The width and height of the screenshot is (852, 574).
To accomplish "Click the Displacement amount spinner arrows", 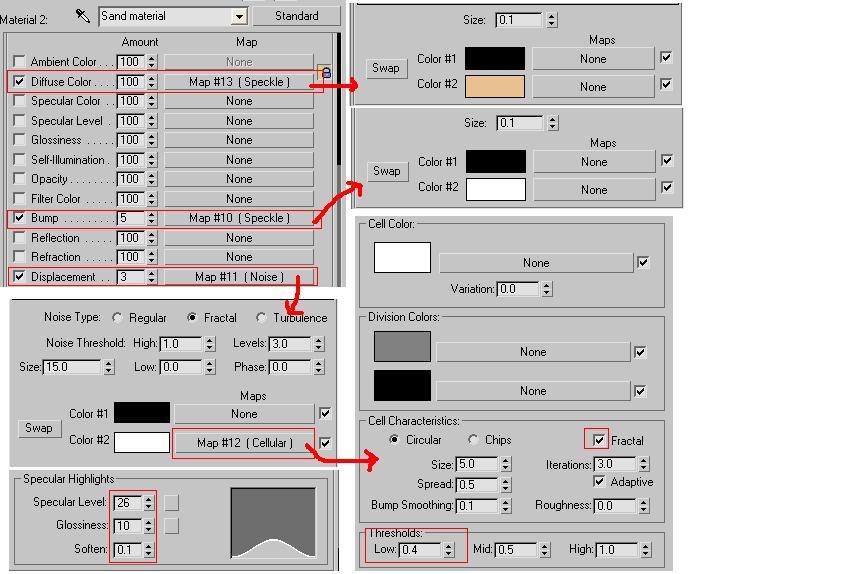I will point(151,277).
